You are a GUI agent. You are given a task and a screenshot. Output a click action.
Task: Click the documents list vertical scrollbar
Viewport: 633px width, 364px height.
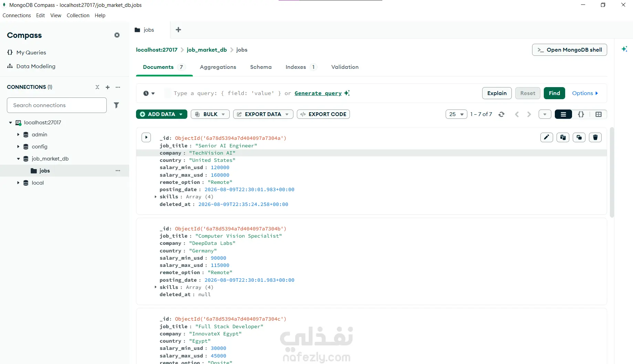click(x=612, y=172)
